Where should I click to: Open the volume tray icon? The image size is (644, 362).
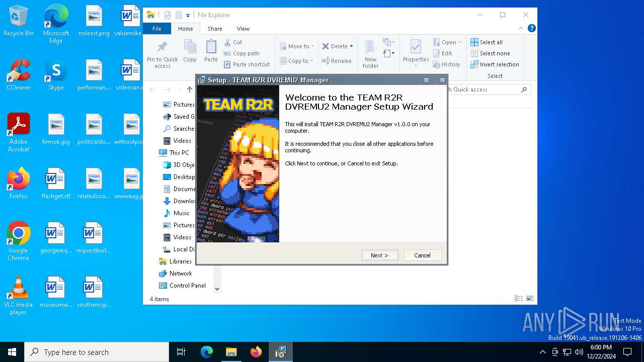(579, 352)
